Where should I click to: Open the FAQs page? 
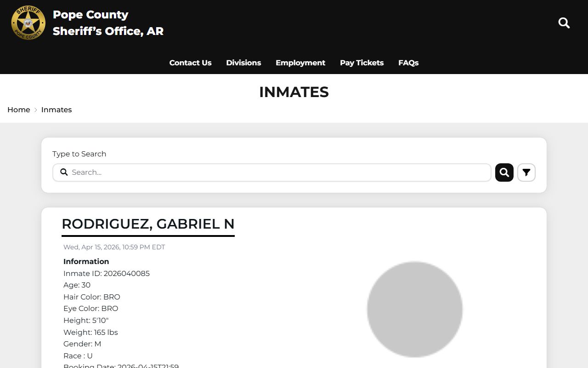pos(408,63)
